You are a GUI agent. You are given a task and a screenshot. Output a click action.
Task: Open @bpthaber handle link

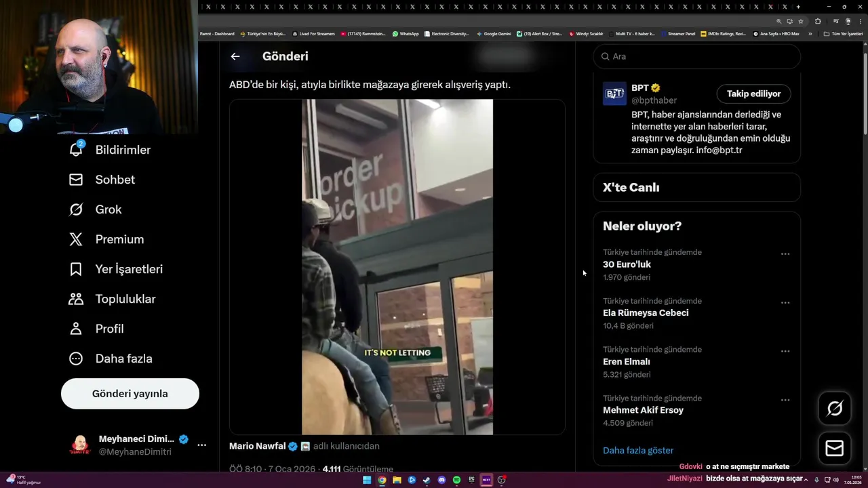pos(654,100)
